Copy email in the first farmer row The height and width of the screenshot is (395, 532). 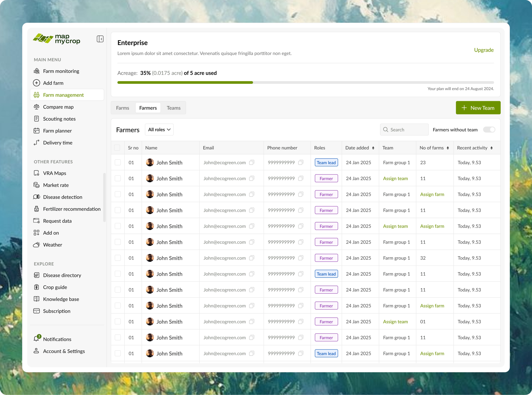251,163
